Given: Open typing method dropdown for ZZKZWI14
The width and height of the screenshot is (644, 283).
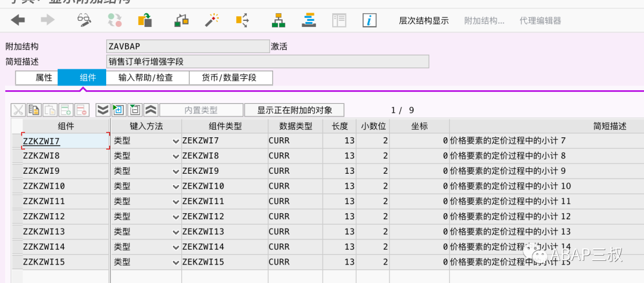Looking at the screenshot, I should 176,247.
